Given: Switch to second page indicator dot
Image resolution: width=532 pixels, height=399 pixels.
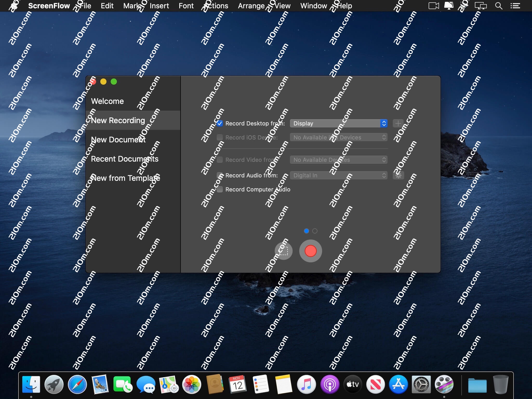Looking at the screenshot, I should click(315, 231).
